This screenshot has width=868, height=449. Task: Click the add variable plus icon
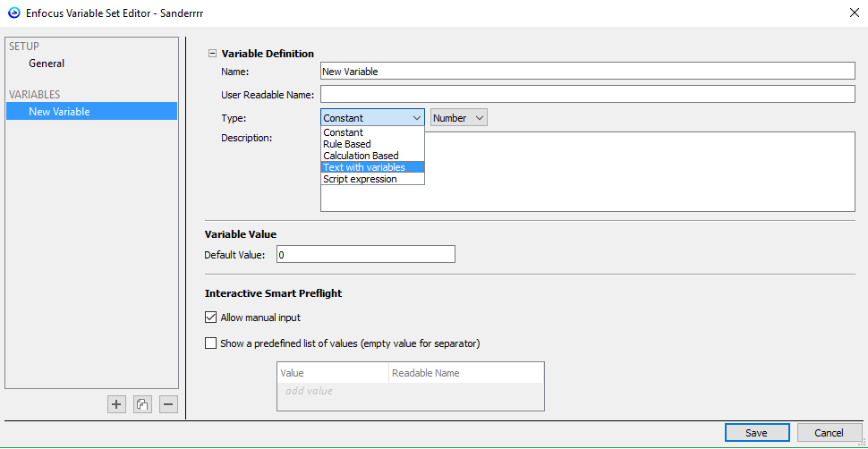[x=116, y=404]
